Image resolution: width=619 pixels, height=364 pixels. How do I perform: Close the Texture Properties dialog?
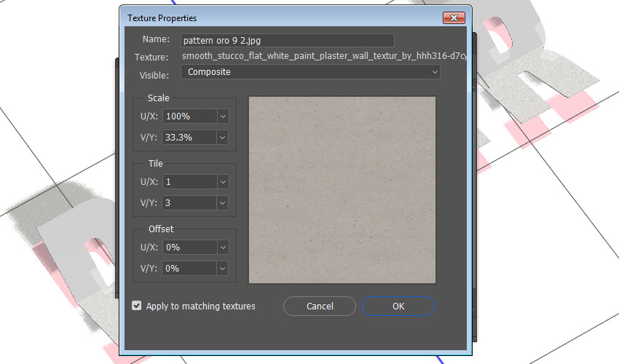(454, 17)
